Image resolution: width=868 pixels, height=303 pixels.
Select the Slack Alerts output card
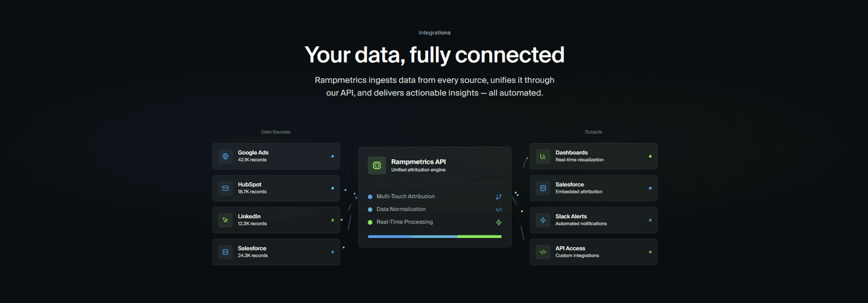(594, 220)
